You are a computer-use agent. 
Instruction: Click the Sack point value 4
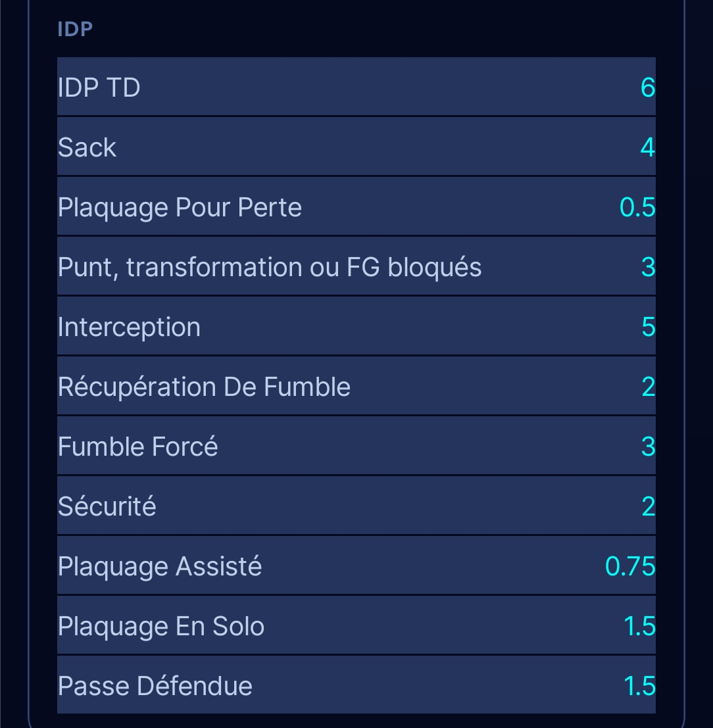pyautogui.click(x=647, y=147)
